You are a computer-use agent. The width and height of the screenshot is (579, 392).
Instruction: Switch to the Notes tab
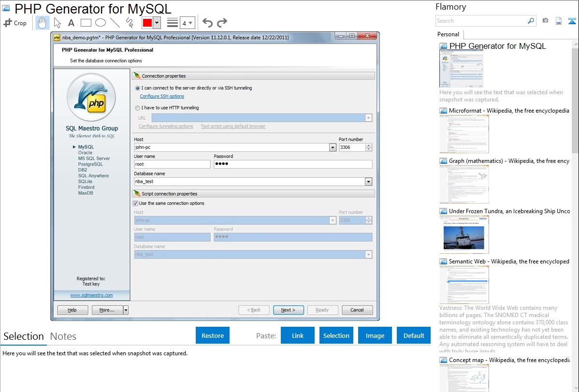point(63,336)
